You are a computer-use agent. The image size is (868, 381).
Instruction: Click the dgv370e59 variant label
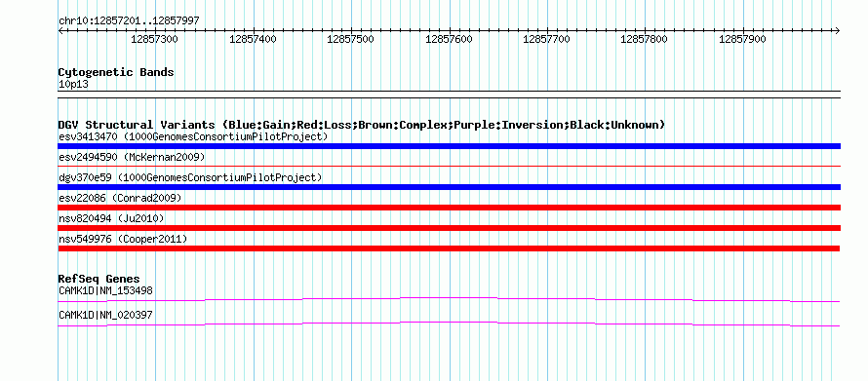click(190, 177)
